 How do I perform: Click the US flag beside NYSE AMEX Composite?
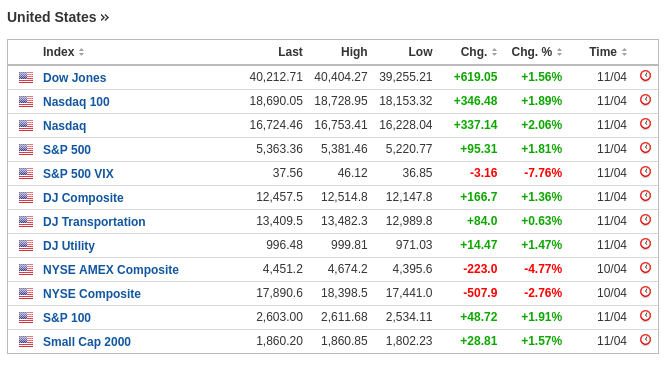coord(26,269)
